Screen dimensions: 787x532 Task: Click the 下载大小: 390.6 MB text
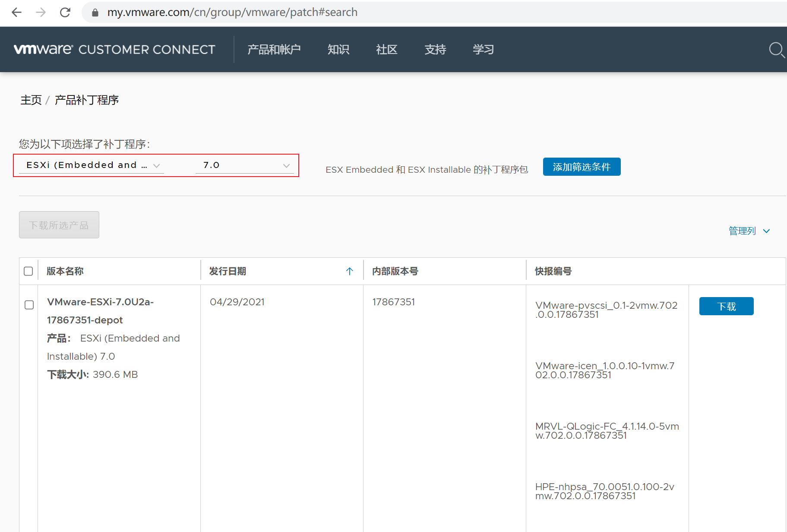92,374
